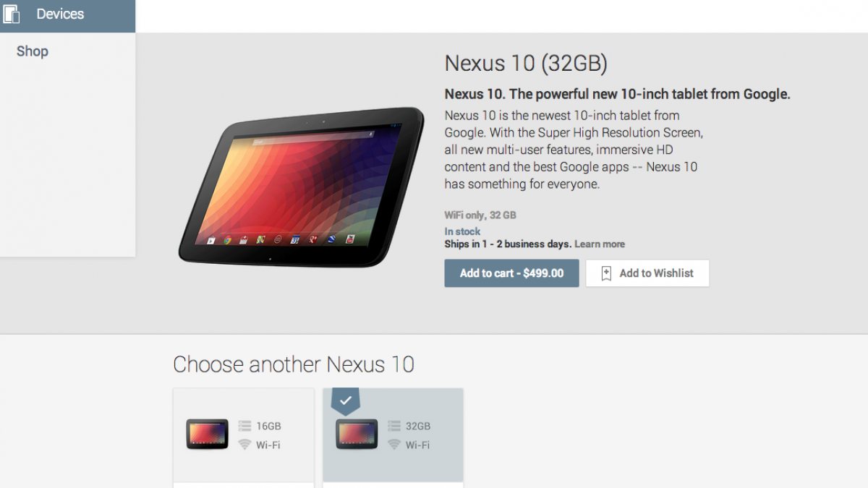The width and height of the screenshot is (868, 488).
Task: Click the Devices icon in sidebar header
Action: (x=11, y=14)
